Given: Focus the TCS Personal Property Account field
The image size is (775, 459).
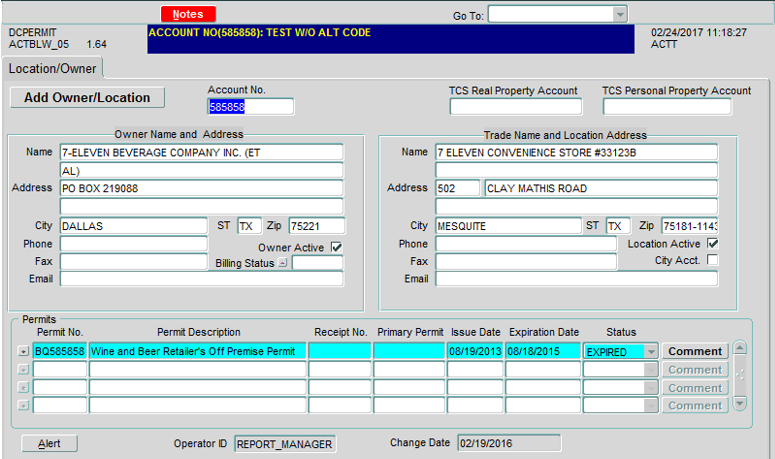Looking at the screenshot, I should tap(667, 107).
